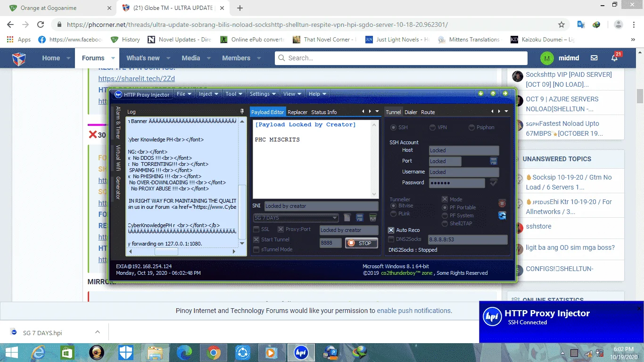Switch to the Replacer tab
Image resolution: width=644 pixels, height=362 pixels.
point(297,112)
